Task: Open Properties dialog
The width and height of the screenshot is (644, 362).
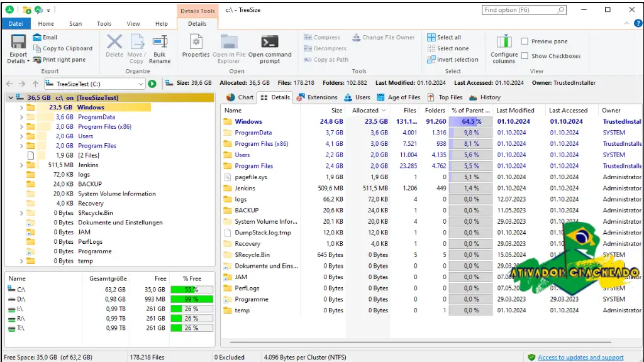Action: point(196,46)
